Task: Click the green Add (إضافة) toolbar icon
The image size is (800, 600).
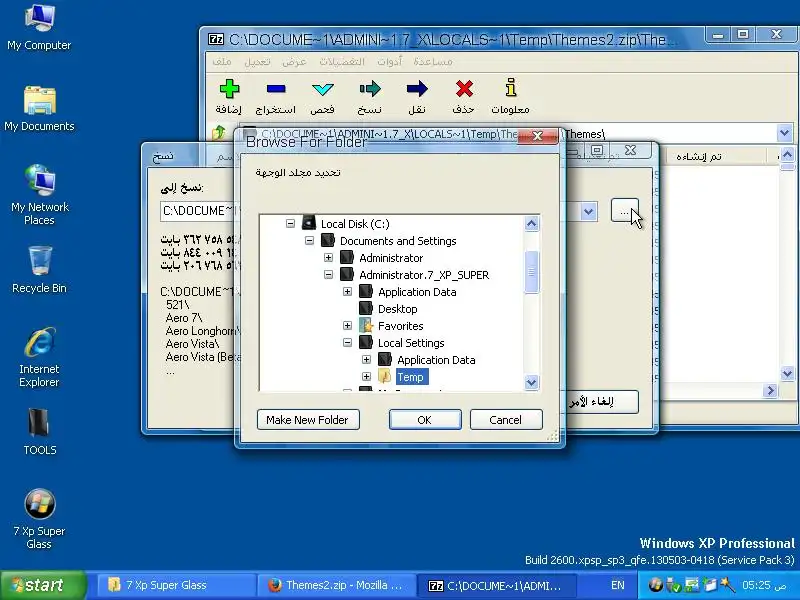Action: tap(229, 89)
